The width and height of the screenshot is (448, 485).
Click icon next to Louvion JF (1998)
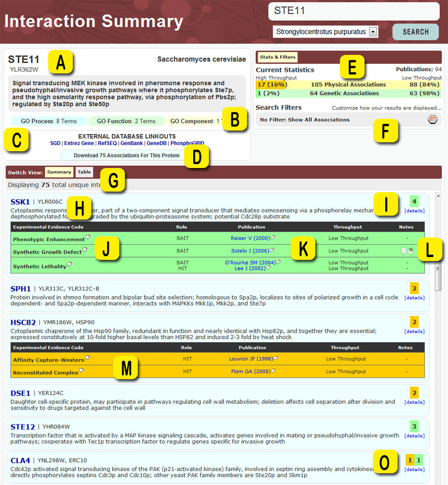coord(276,358)
